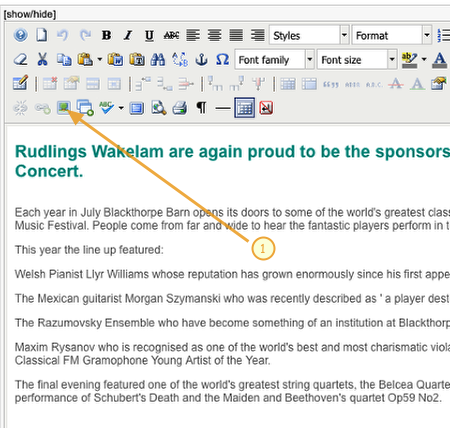Open the help question mark icon

coord(20,35)
